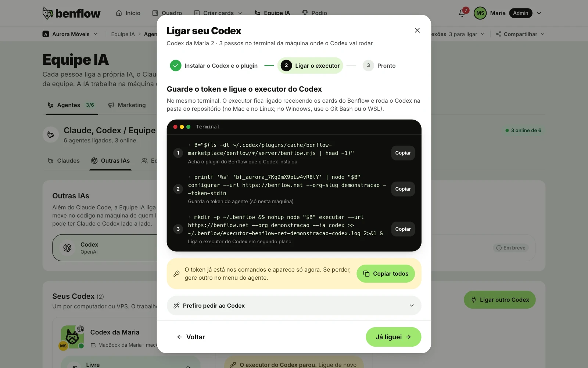Click the Já liguei button
The width and height of the screenshot is (588, 368).
coord(393,337)
